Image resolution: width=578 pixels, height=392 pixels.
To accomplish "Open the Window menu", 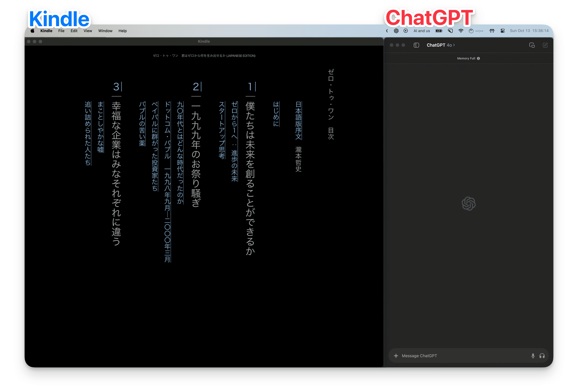I will tap(105, 31).
